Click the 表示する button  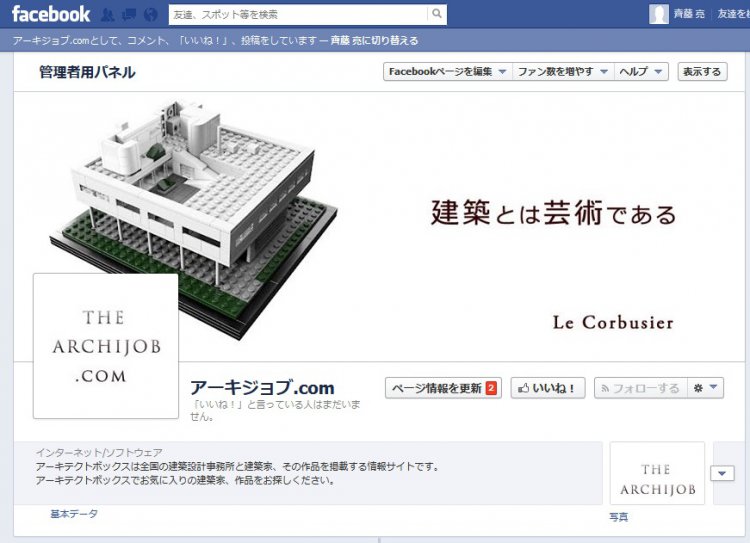click(702, 72)
